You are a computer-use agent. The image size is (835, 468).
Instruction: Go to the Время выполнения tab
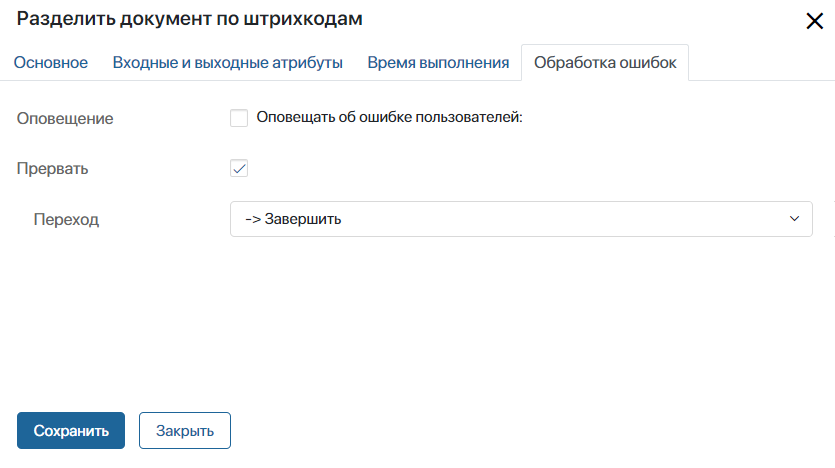[438, 63]
